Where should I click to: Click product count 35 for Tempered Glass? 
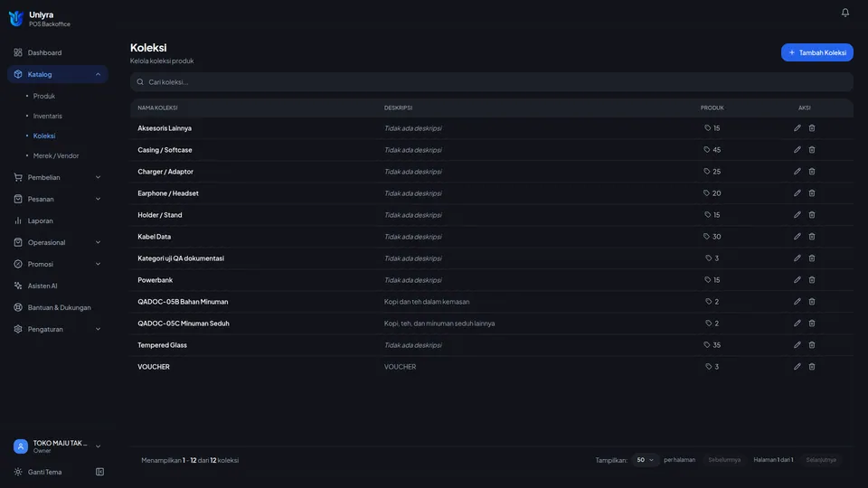(712, 344)
